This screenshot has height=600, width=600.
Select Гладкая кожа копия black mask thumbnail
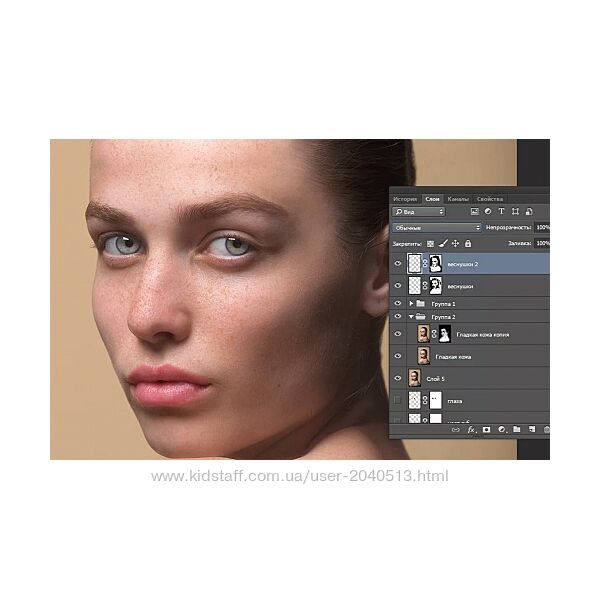444,334
